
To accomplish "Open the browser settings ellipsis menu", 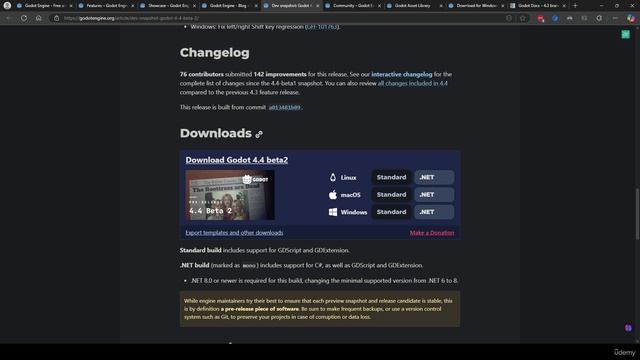I will pos(616,18).
